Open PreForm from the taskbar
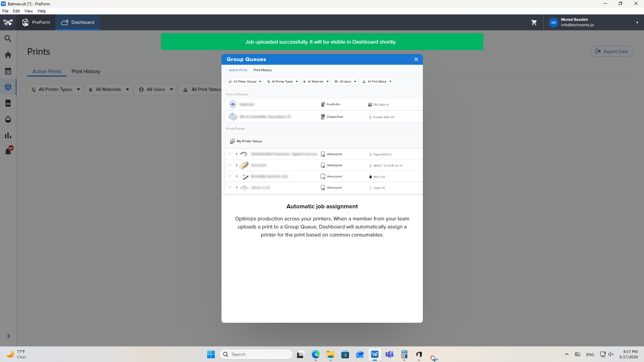Viewport: 644px width, 362px height. pyautogui.click(x=375, y=355)
